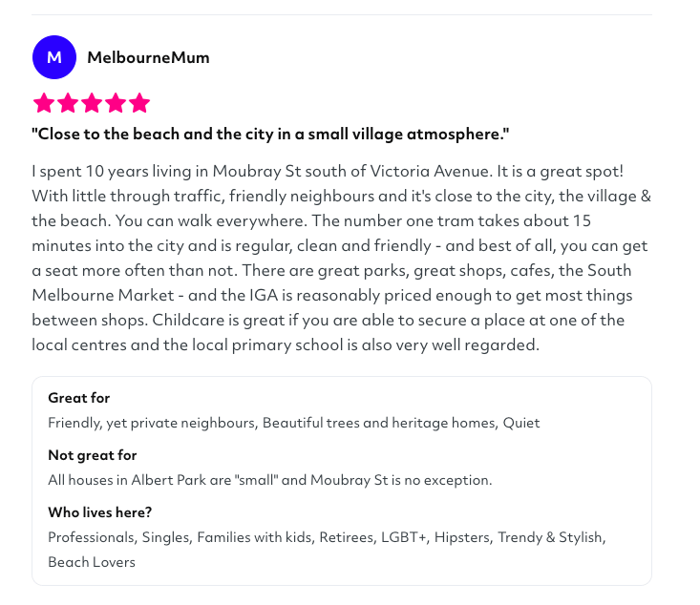Click the "Not great for" heading

pyautogui.click(x=93, y=455)
